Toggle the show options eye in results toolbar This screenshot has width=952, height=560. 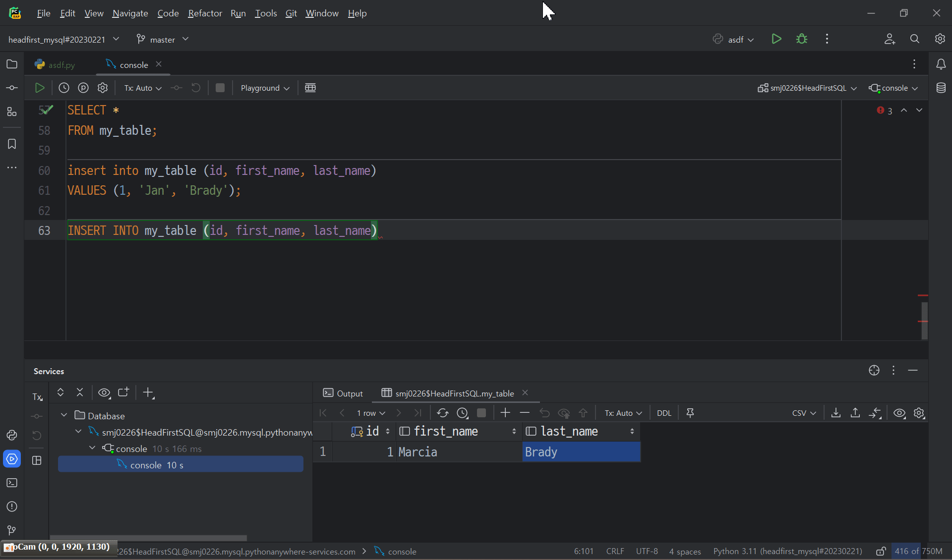[899, 413]
